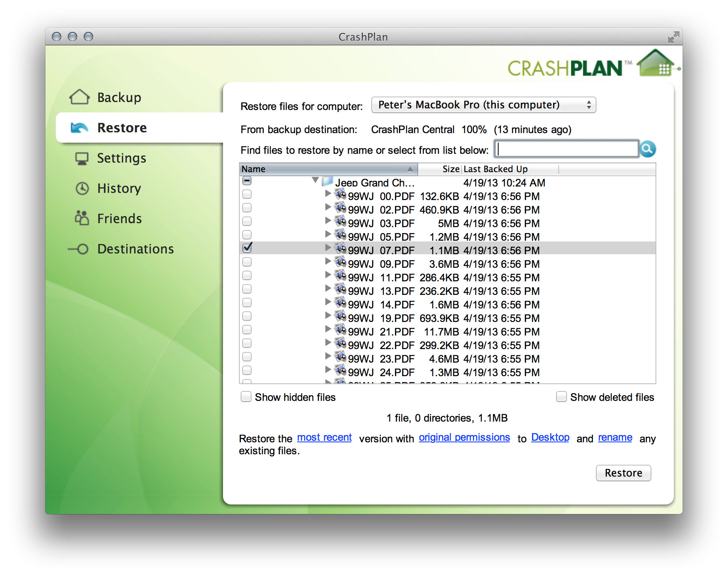
Task: Enable Show deleted files checkbox
Action: [x=562, y=397]
